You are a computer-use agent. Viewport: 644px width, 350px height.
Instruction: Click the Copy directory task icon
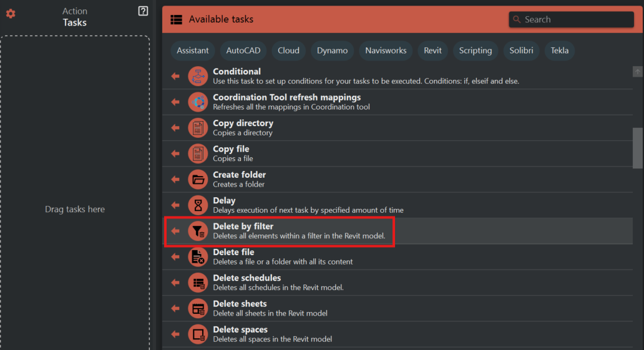coord(198,128)
